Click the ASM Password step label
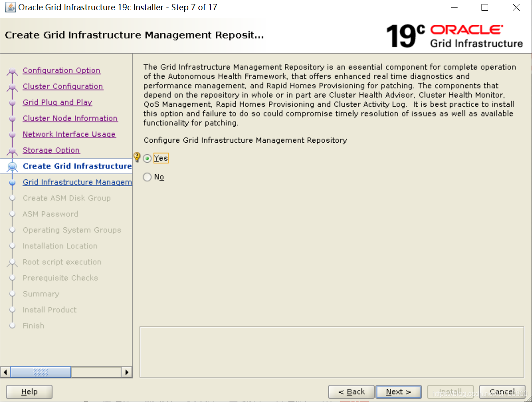 pos(50,214)
